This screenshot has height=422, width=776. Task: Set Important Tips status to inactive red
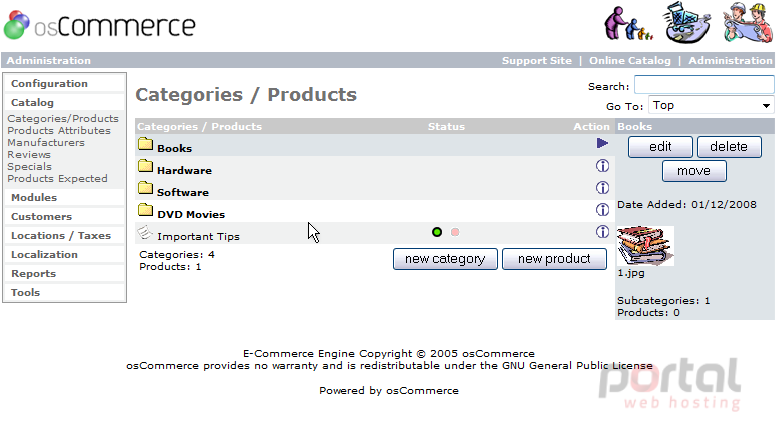click(455, 232)
